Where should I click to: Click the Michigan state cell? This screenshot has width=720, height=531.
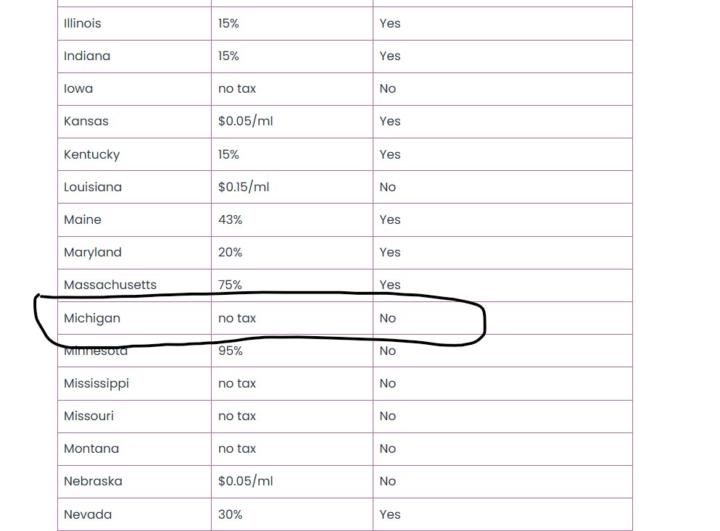[92, 318]
